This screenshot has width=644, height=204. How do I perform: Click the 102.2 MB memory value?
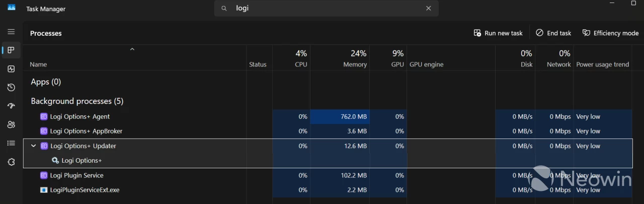(x=354, y=176)
